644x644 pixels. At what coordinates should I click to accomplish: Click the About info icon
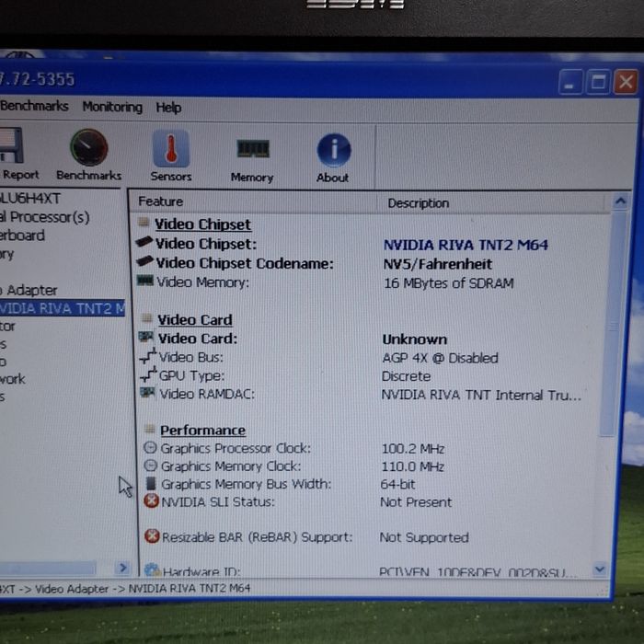coord(334,150)
